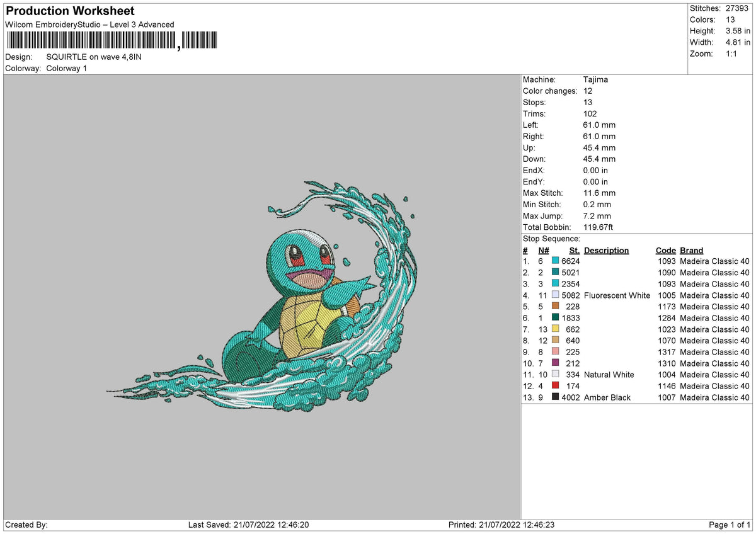Click the yellow swatch for thread 662
The image size is (756, 534).
coord(555,329)
